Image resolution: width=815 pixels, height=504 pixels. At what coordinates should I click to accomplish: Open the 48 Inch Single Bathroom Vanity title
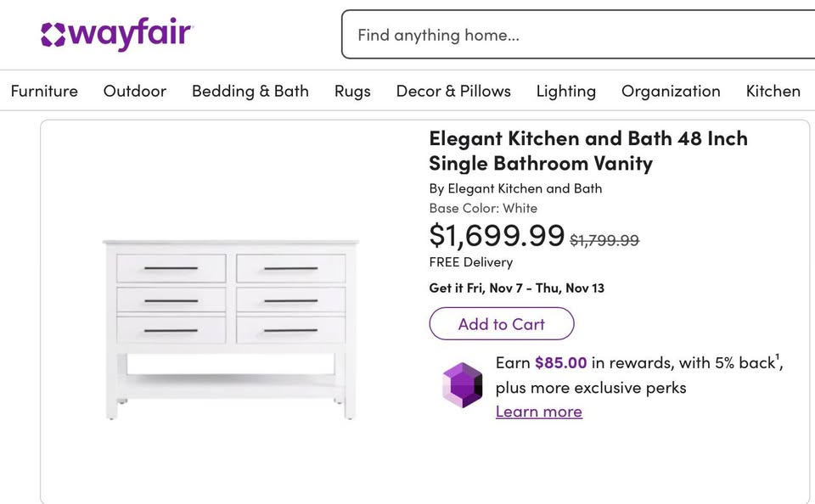pos(588,150)
